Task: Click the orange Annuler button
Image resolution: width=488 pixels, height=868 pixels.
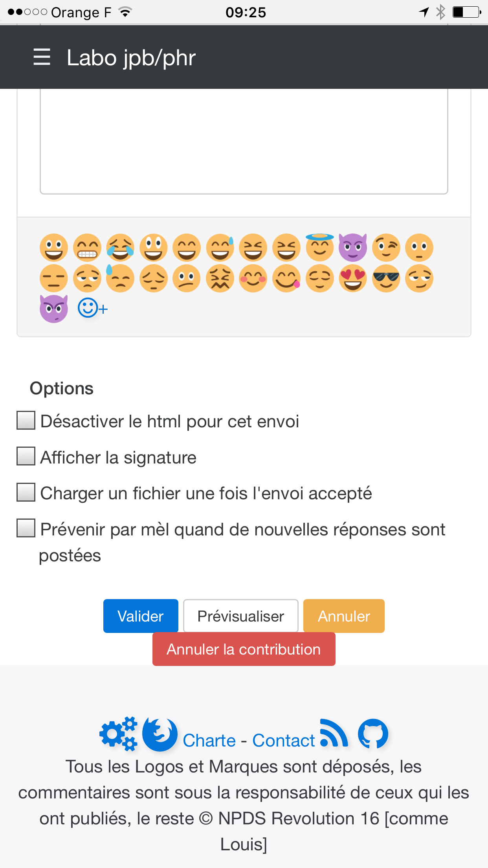Action: 344,616
